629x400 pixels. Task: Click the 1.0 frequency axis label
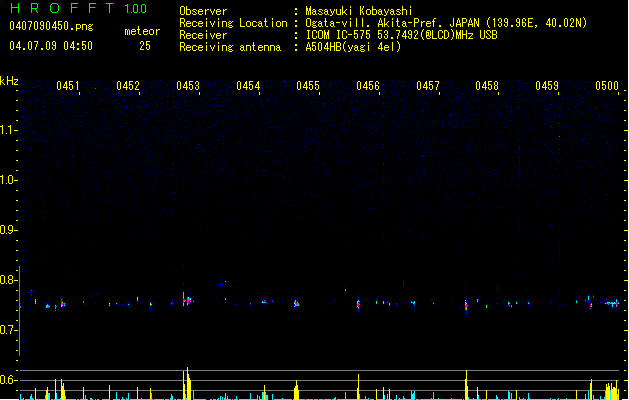[x=7, y=180]
